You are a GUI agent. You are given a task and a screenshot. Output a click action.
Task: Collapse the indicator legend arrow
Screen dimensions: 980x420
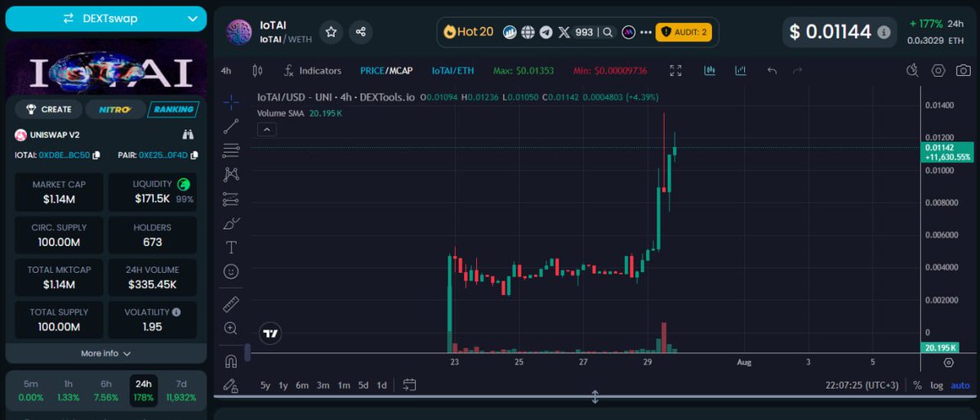click(x=266, y=129)
